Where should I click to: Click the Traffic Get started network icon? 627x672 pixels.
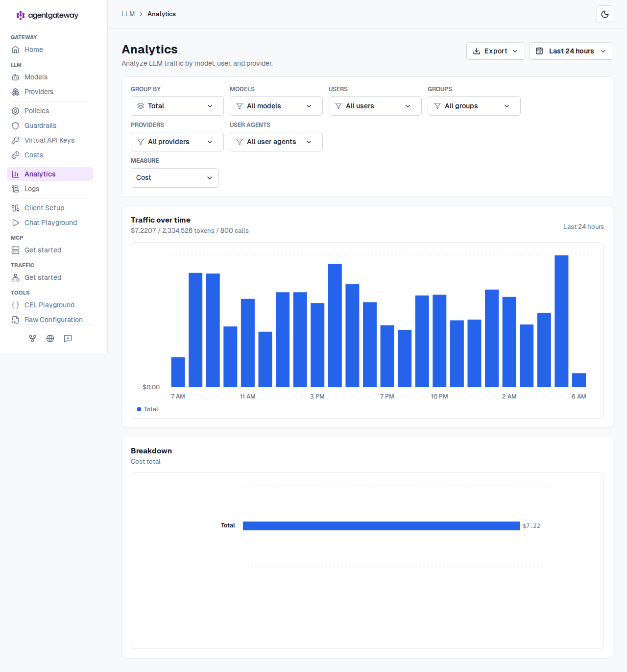click(16, 277)
